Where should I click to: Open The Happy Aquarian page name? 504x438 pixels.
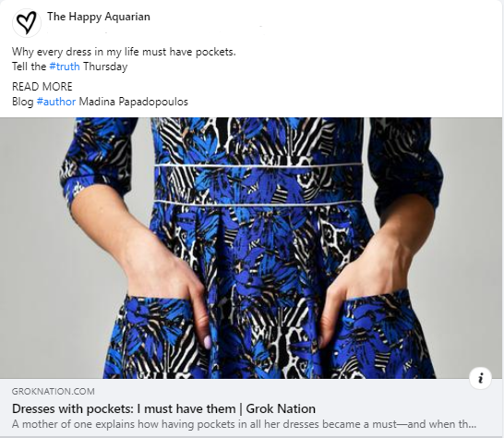(x=99, y=17)
